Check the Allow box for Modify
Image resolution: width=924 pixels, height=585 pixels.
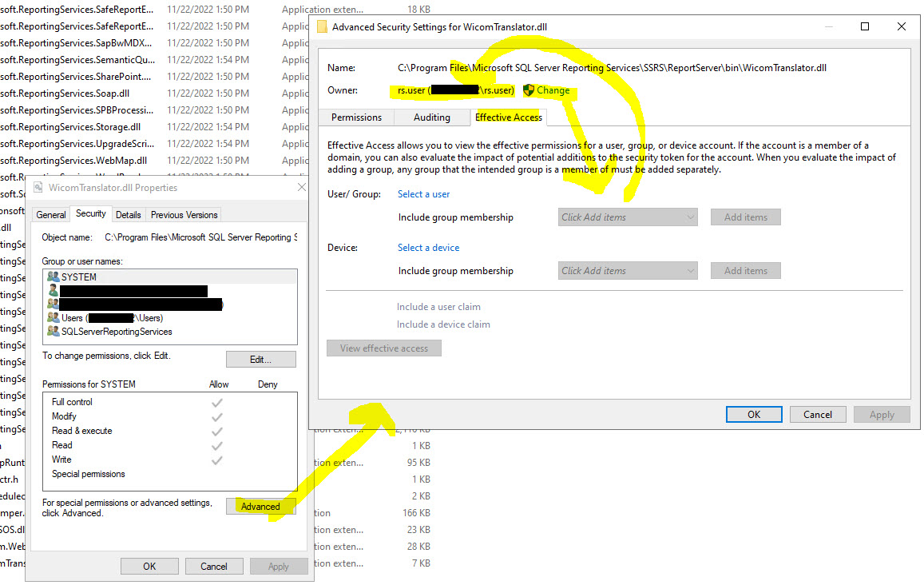click(216, 416)
